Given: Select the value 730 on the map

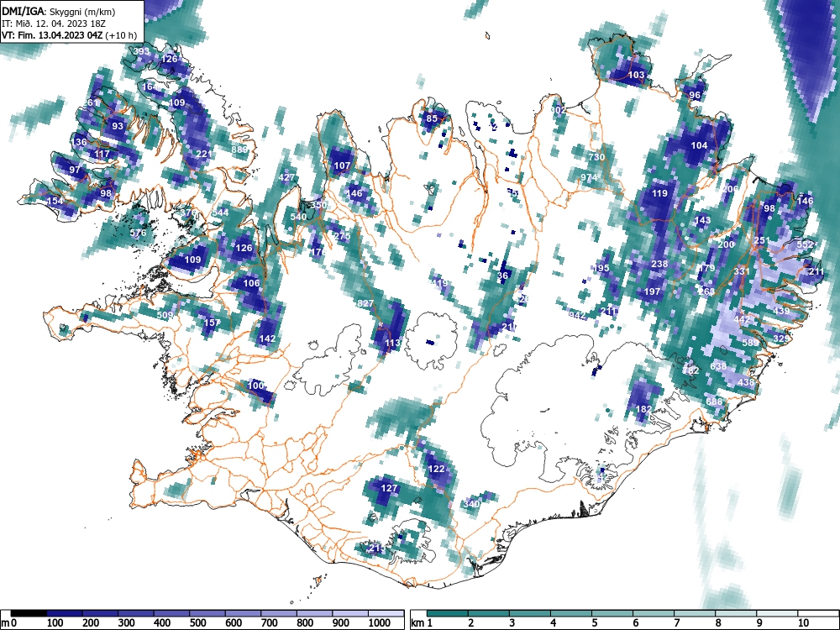Looking at the screenshot, I should point(596,157).
